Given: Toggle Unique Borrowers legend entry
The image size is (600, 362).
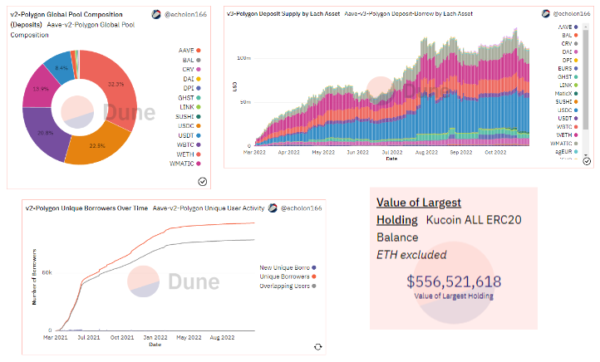Looking at the screenshot, I should point(288,277).
